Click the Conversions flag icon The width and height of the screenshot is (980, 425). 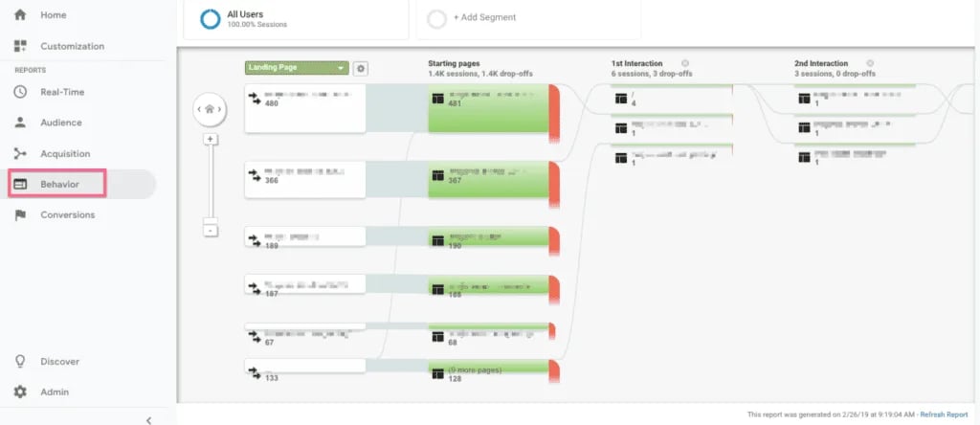20,215
